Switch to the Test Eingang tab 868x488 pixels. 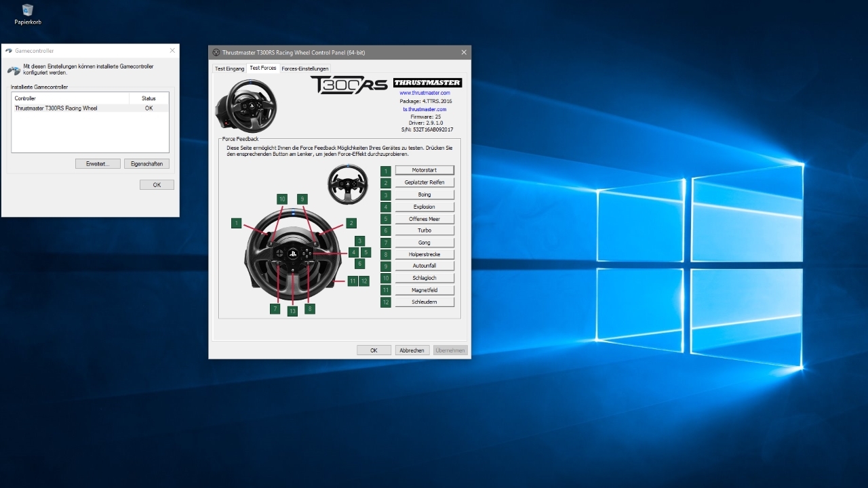pyautogui.click(x=229, y=68)
